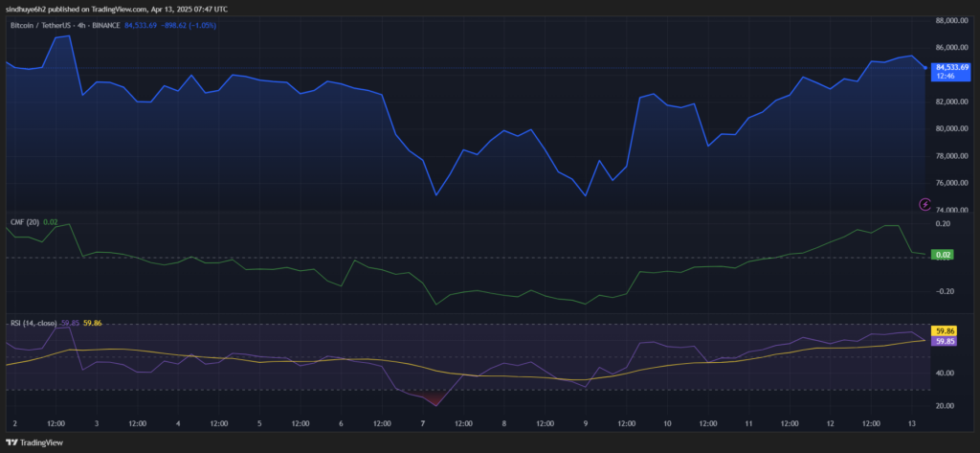The width and height of the screenshot is (980, 453).
Task: Click date 10 on the time axis
Action: [666, 422]
